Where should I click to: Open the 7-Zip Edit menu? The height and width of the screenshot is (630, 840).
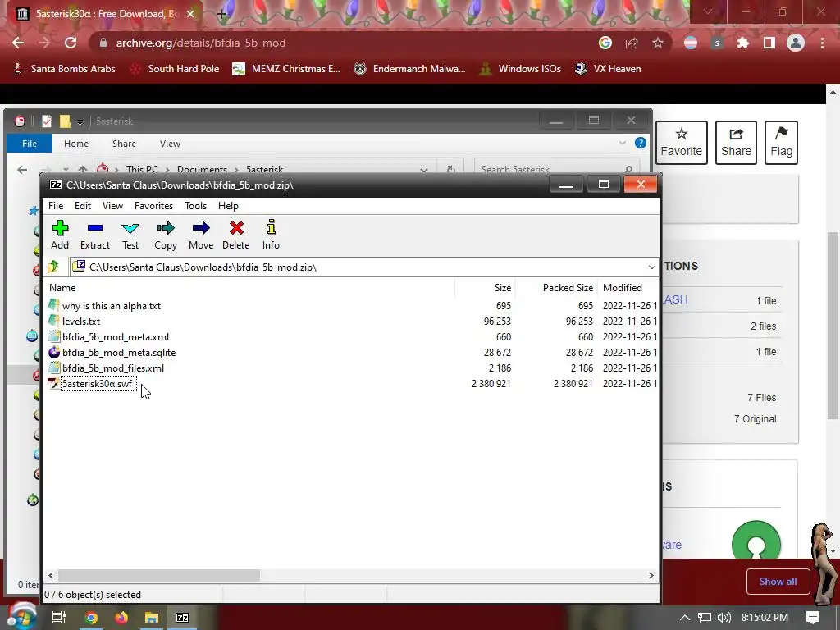point(83,206)
